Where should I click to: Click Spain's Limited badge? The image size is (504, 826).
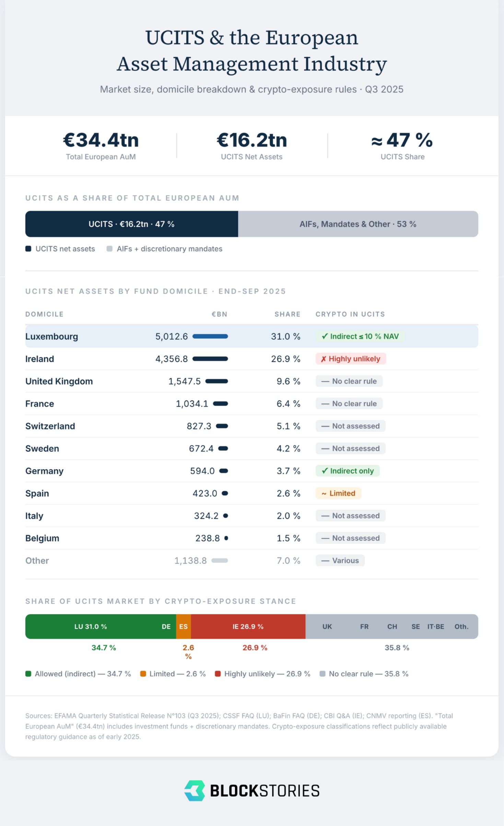[x=338, y=493]
